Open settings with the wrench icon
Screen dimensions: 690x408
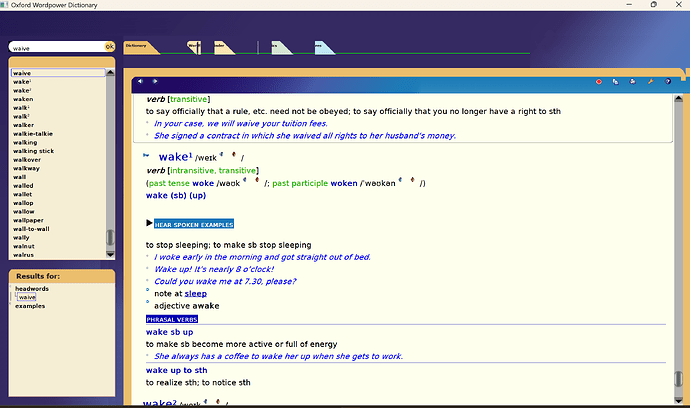point(650,82)
